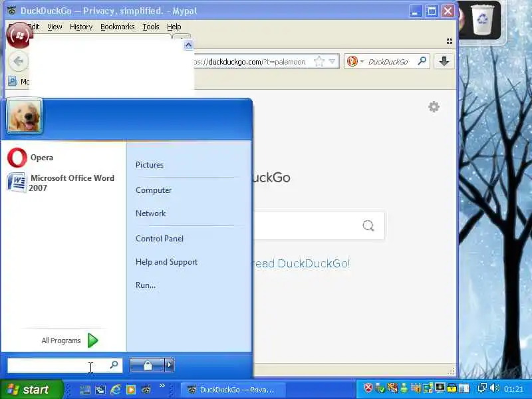Open Computer from the Start menu
The image size is (532, 399).
point(154,190)
